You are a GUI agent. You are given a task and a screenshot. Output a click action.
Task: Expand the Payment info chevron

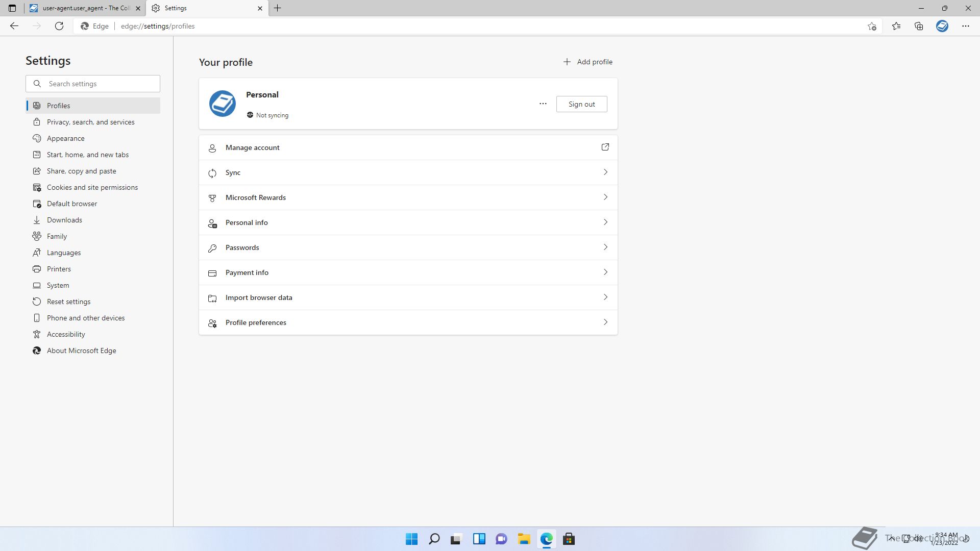click(x=605, y=272)
